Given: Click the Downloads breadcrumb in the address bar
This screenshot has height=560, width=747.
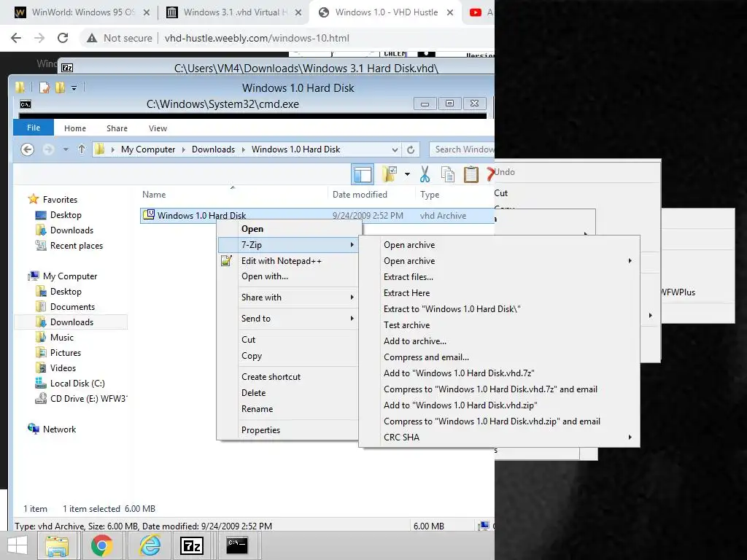Looking at the screenshot, I should [213, 149].
